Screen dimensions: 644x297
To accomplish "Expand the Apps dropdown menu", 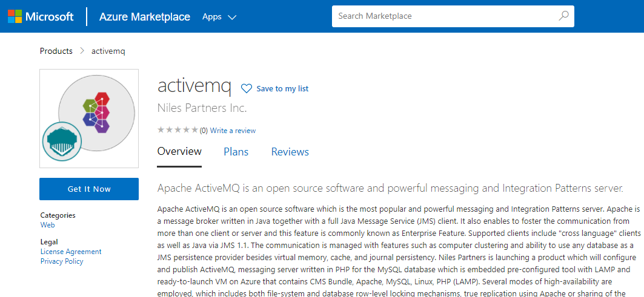I will 219,17.
